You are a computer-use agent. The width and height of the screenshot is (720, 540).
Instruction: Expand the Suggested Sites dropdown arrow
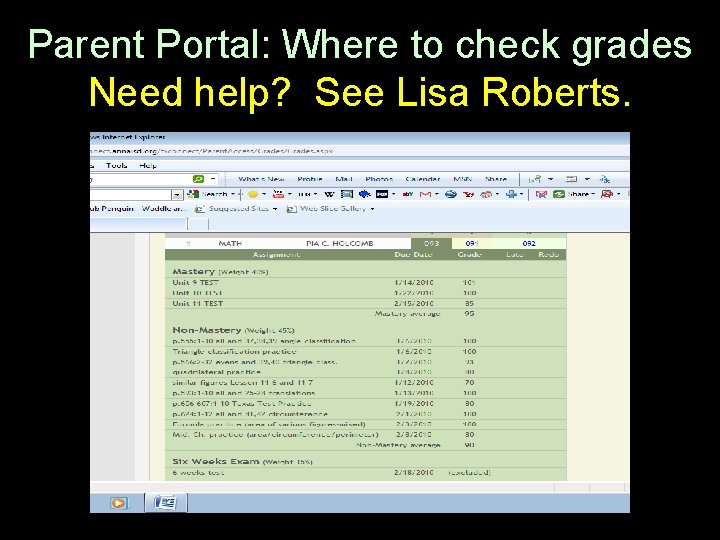(x=275, y=209)
